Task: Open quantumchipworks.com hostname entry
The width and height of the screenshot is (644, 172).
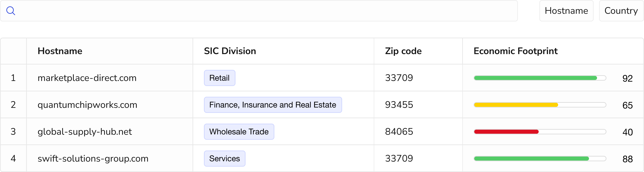Action: pyautogui.click(x=88, y=105)
